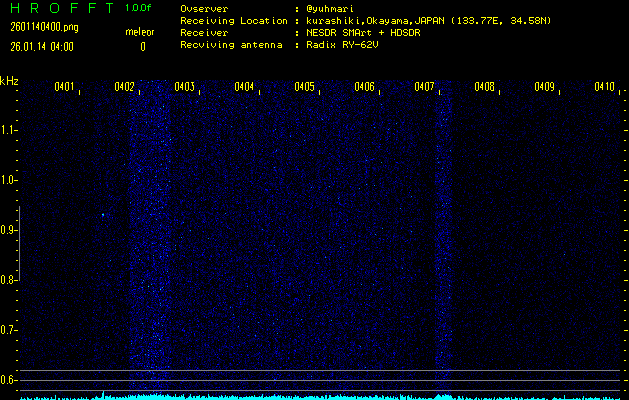Click the version label 1.0.0f
Screen dimensions: 629x400
click(138, 8)
